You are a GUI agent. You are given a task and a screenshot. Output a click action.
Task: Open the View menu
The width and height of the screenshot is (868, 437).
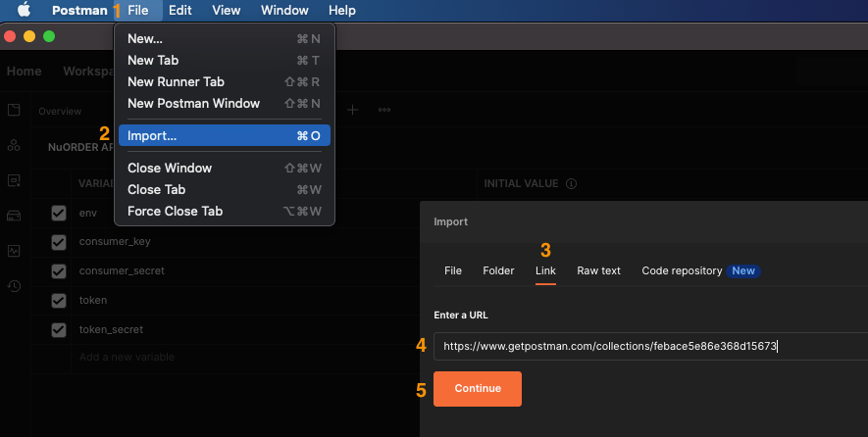click(x=227, y=10)
